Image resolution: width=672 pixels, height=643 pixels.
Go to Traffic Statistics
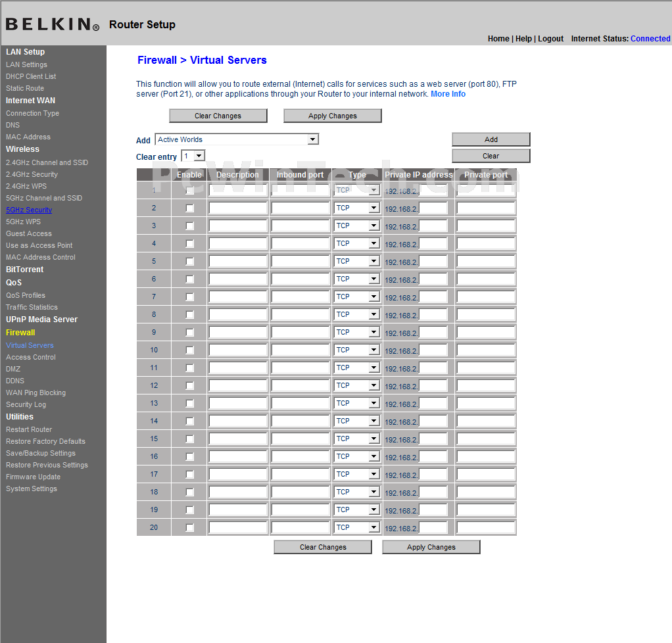(x=32, y=307)
